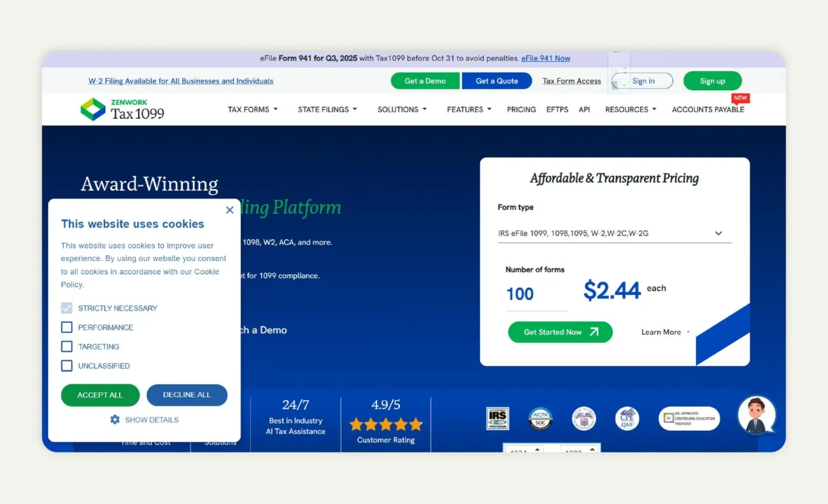
Task: Click the CPE QAS badge
Action: [x=627, y=419]
